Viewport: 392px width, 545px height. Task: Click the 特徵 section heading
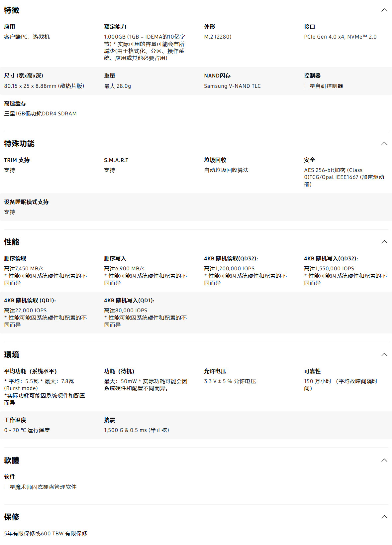tap(12, 10)
